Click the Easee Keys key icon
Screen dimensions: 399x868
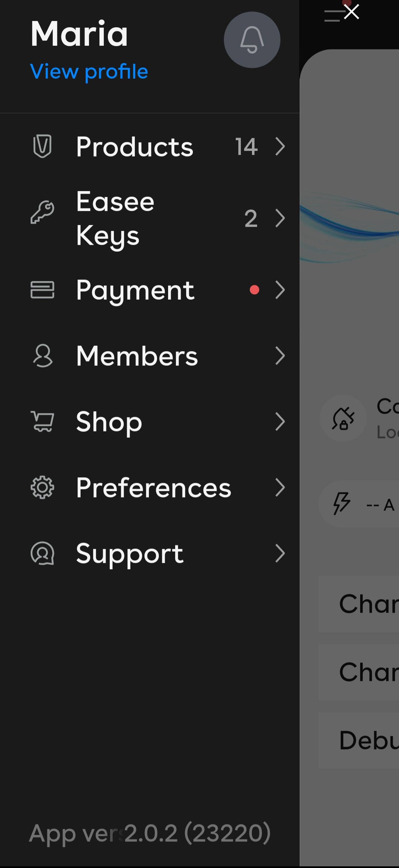coord(42,213)
